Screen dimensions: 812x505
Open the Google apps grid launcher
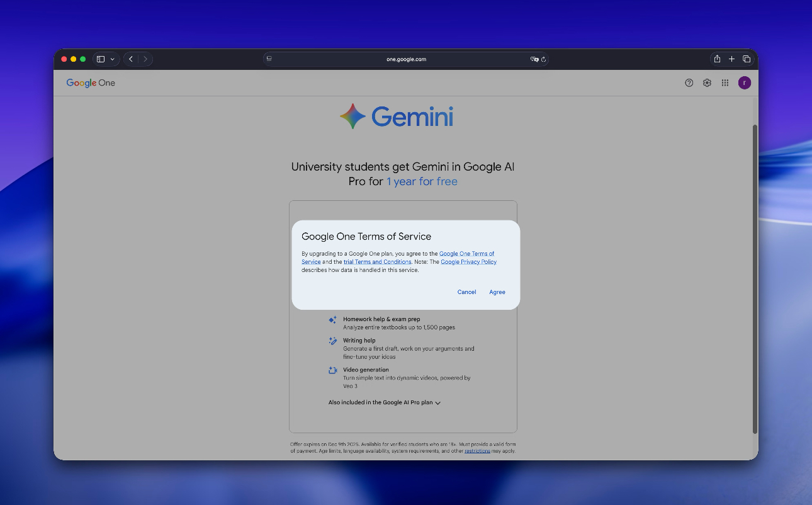725,83
